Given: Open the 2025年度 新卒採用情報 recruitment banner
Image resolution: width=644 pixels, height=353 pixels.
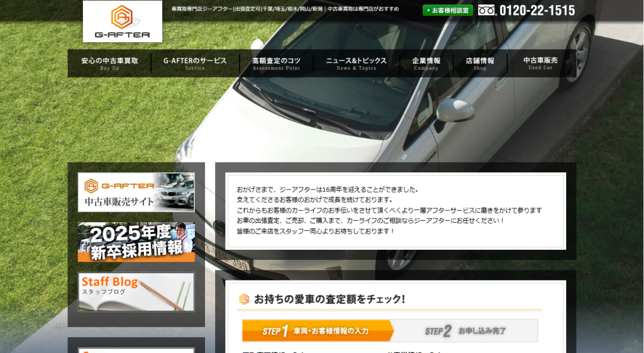Looking at the screenshot, I should tap(136, 242).
